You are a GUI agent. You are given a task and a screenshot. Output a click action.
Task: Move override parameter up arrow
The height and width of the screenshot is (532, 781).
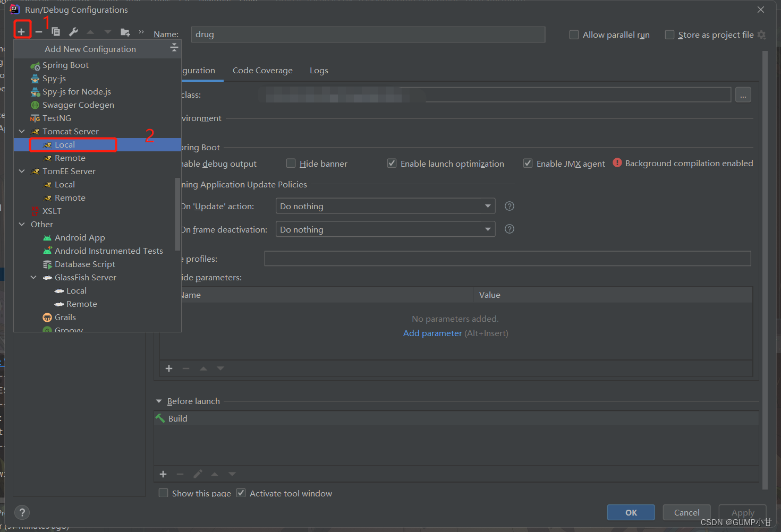203,368
